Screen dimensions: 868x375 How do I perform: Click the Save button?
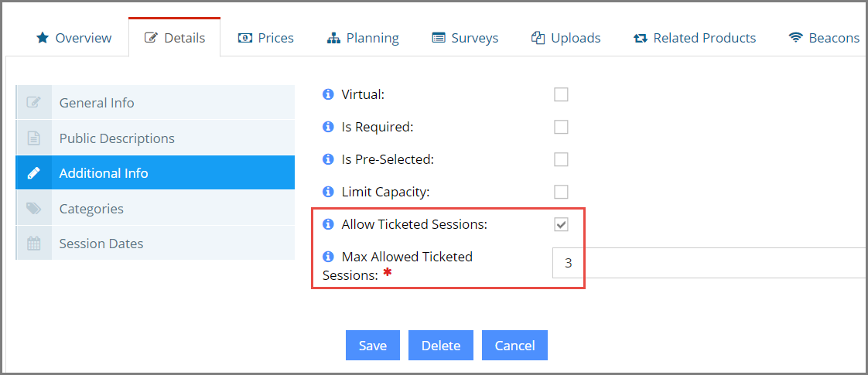pyautogui.click(x=373, y=346)
